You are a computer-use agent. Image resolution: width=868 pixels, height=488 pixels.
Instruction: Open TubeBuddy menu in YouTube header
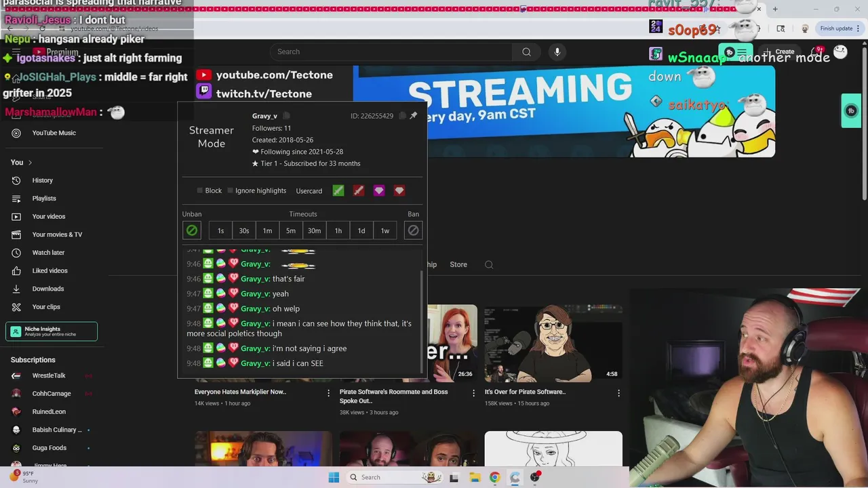[736, 52]
